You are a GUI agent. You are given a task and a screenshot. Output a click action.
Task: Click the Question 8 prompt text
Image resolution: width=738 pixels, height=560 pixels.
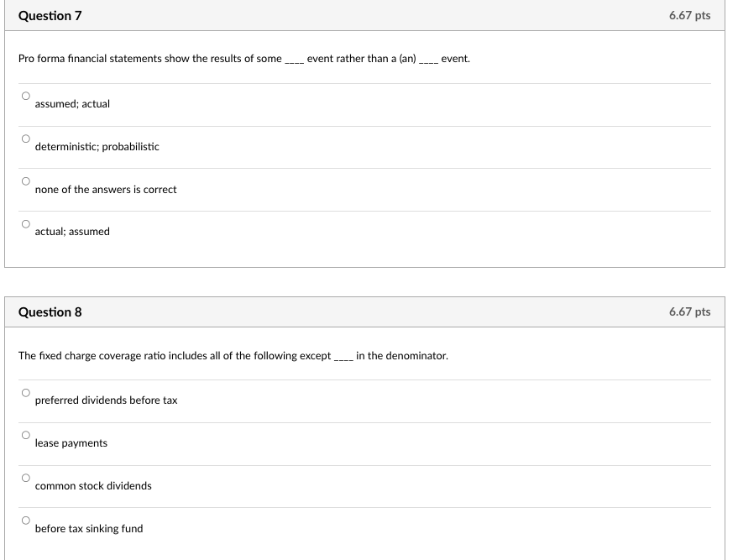click(x=233, y=355)
